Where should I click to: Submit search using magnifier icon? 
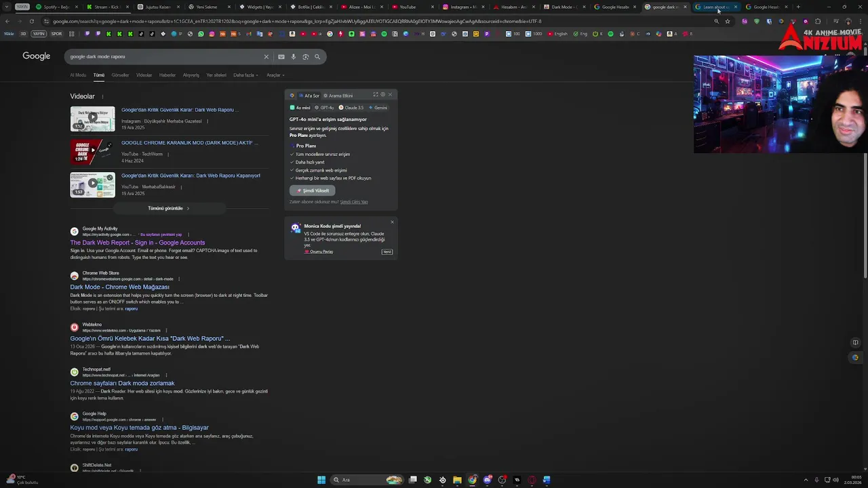pos(317,57)
